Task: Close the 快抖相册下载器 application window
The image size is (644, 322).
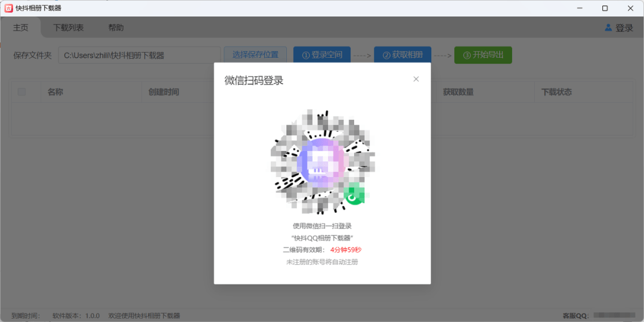Action: coord(630,8)
